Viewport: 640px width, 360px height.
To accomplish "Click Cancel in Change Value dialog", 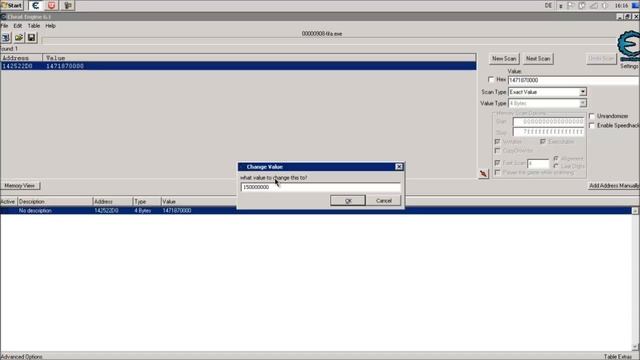I will (384, 200).
